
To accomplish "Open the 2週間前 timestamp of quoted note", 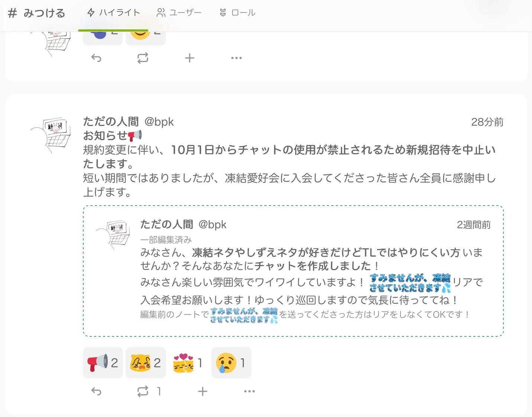I will pos(474,225).
